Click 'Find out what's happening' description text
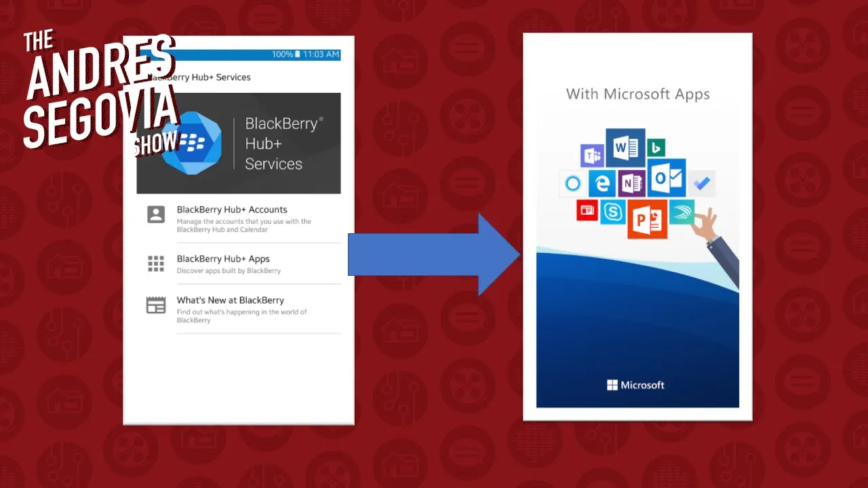Viewport: 868px width, 488px height. tap(242, 316)
